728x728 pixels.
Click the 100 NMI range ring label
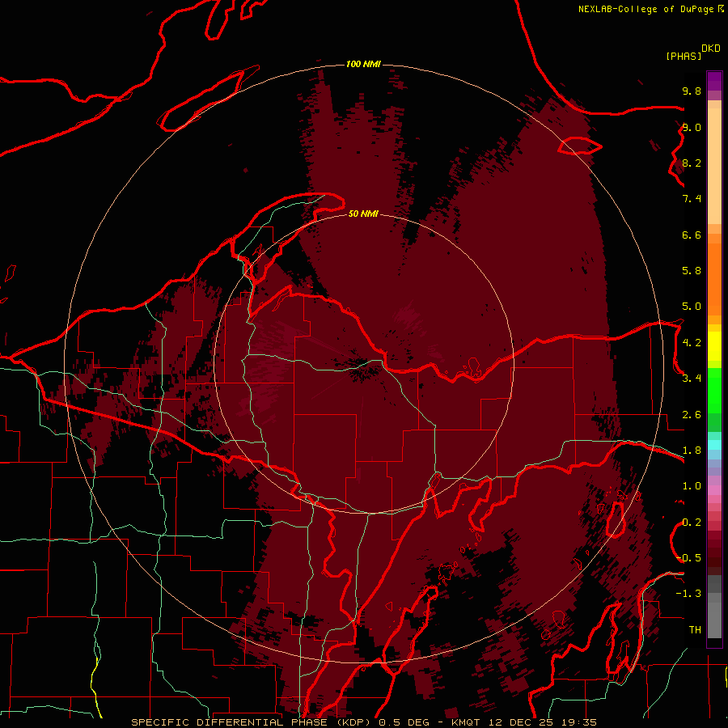coord(363,64)
